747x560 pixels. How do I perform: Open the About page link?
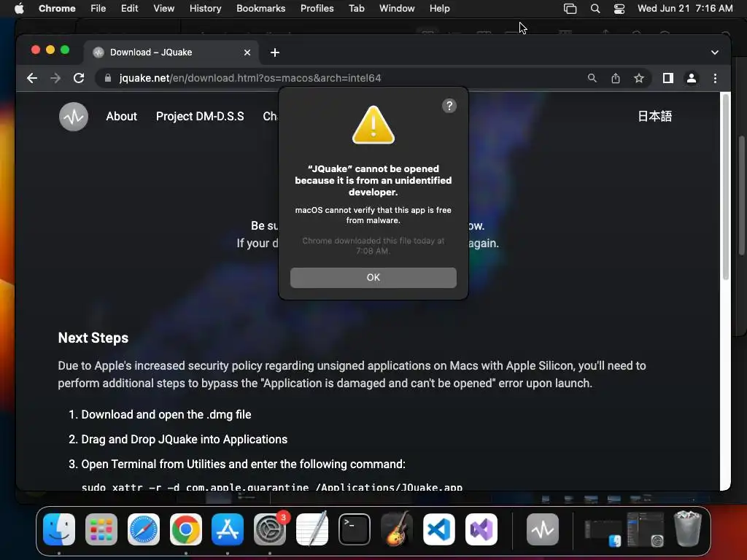[x=122, y=116]
